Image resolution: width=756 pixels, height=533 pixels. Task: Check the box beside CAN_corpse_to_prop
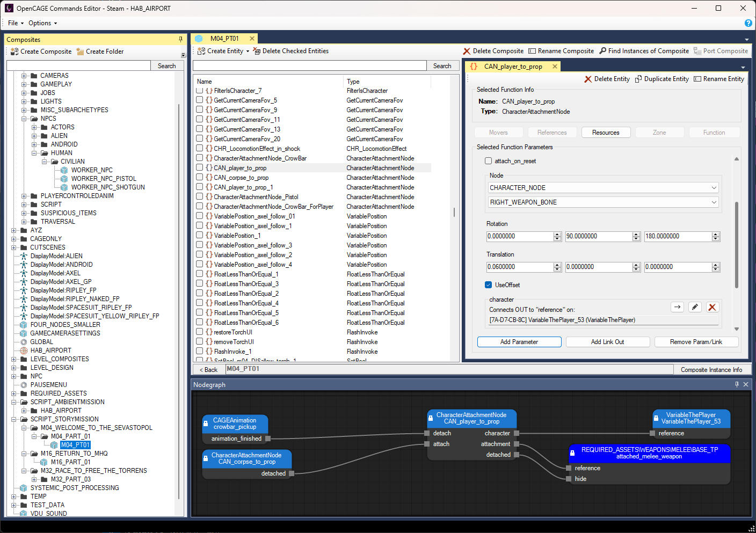(x=199, y=178)
